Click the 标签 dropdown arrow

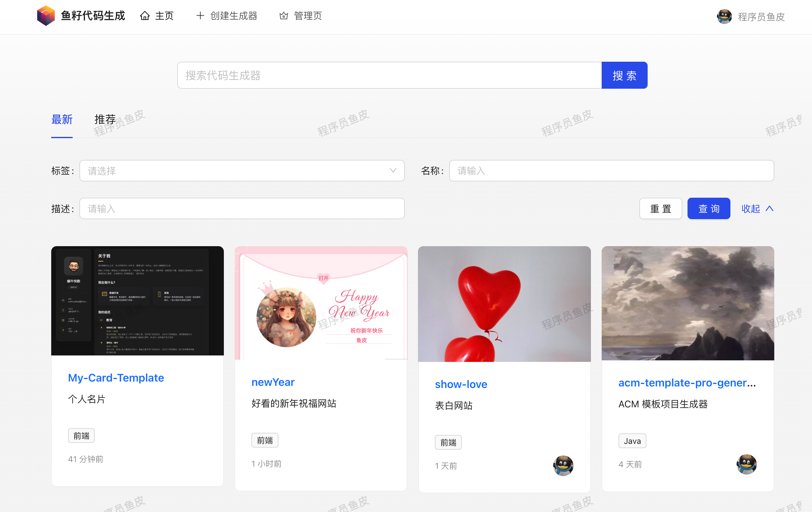[x=393, y=171]
